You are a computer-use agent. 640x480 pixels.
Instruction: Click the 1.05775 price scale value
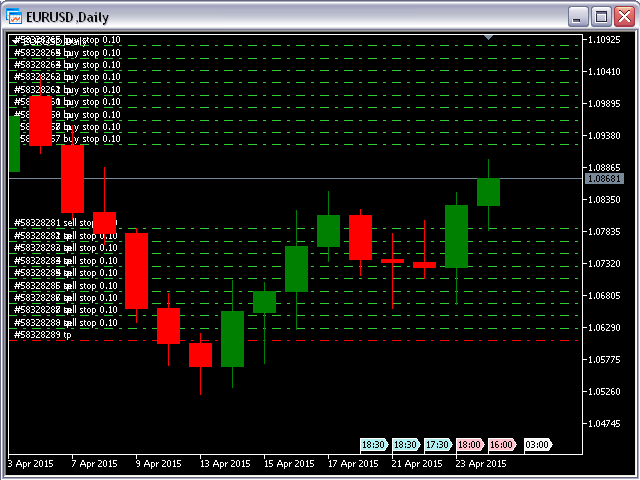(605, 360)
